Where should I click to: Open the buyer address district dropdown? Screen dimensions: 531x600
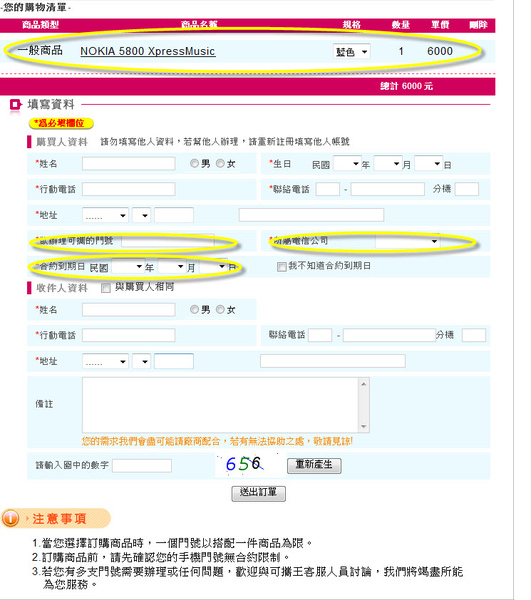(x=142, y=215)
